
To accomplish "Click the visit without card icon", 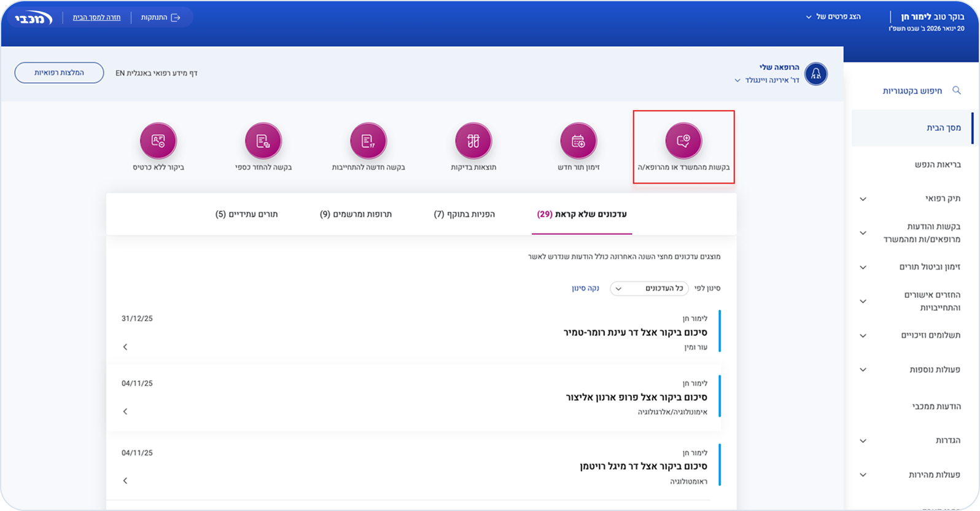I will 158,141.
